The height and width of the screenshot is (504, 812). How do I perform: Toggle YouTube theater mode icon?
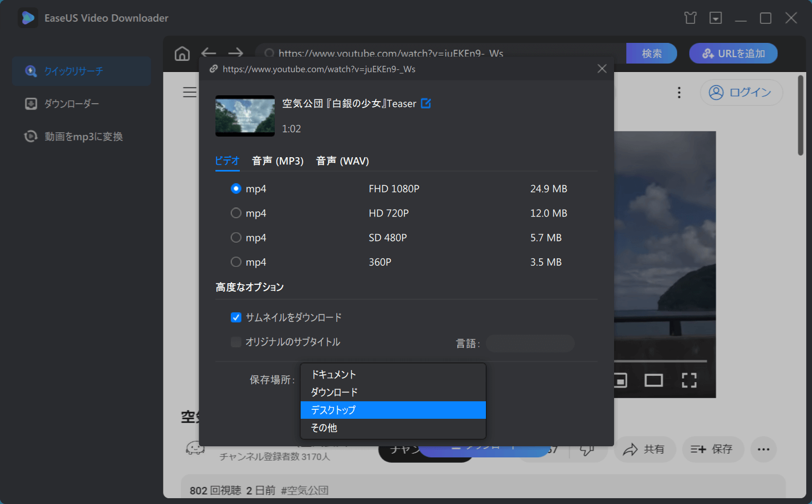coord(654,380)
